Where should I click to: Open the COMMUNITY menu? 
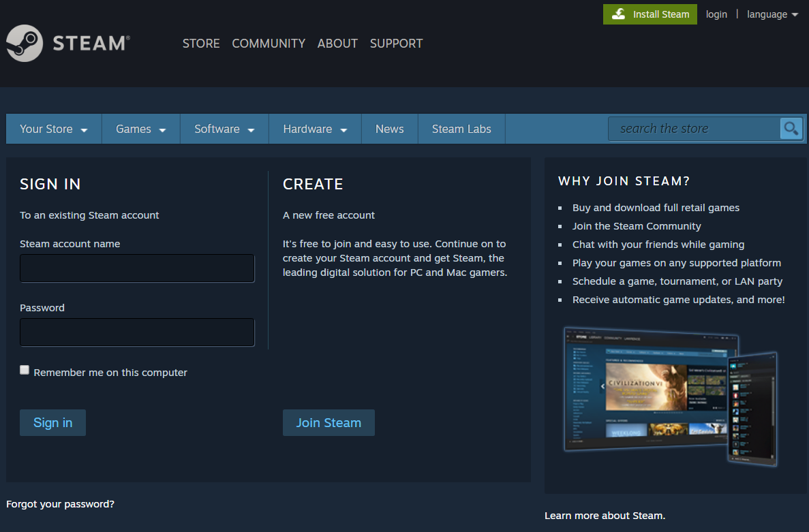269,44
